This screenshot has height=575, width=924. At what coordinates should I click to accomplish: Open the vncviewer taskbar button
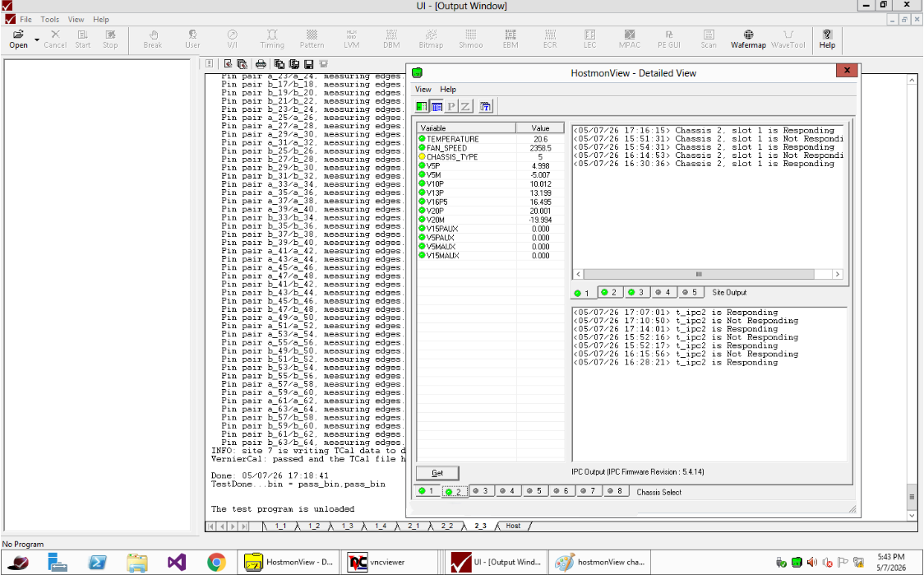pos(388,562)
